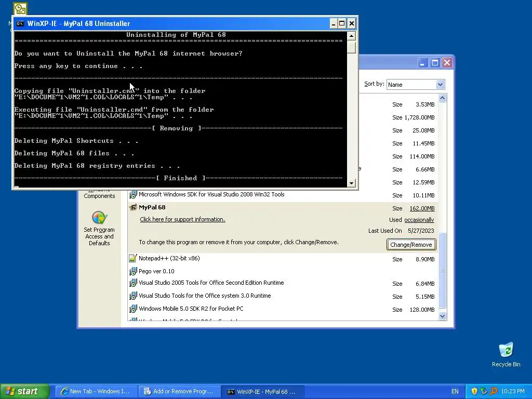Click the console scrollbar thumb
The width and height of the screenshot is (532, 399).
pyautogui.click(x=351, y=47)
